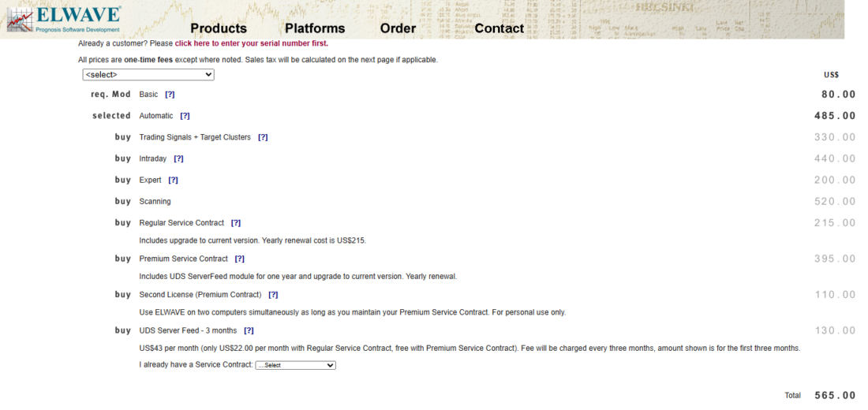Click 'buy' for Trading Signals + Target Clusters

click(x=123, y=137)
